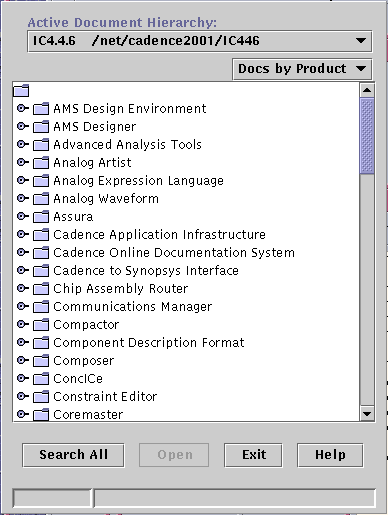
Task: Click the Analog Waveform folder icon
Action: tap(41, 199)
